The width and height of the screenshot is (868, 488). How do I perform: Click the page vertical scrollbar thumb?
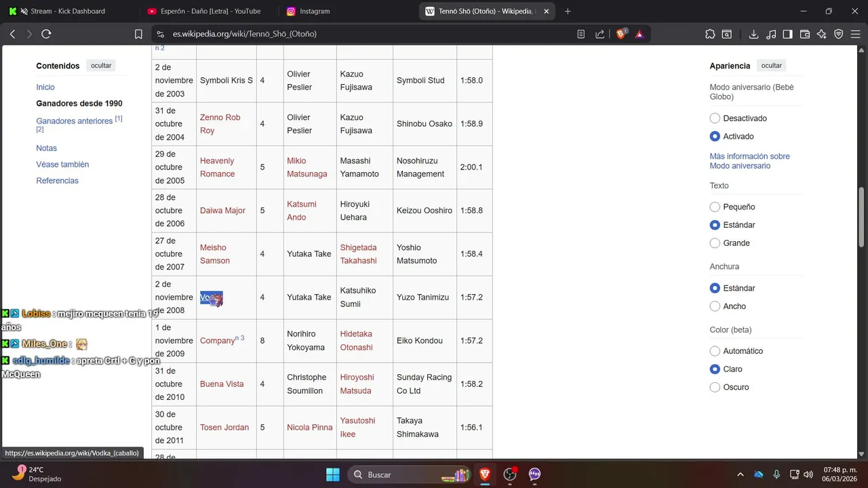(x=862, y=218)
